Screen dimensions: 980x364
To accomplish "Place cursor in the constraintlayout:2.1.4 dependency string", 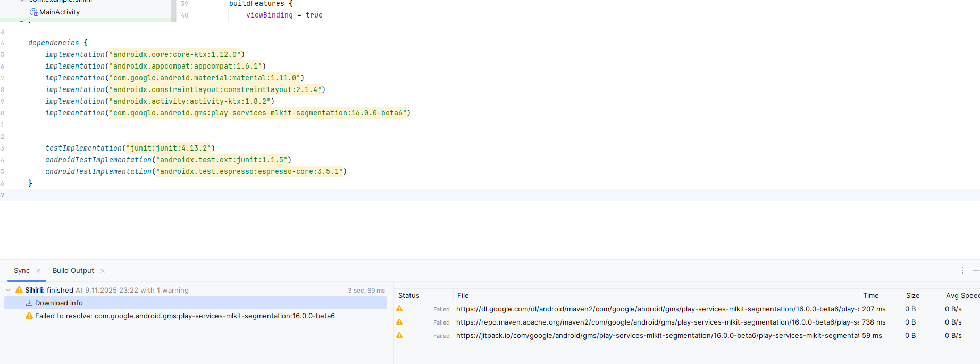I will click(215, 89).
